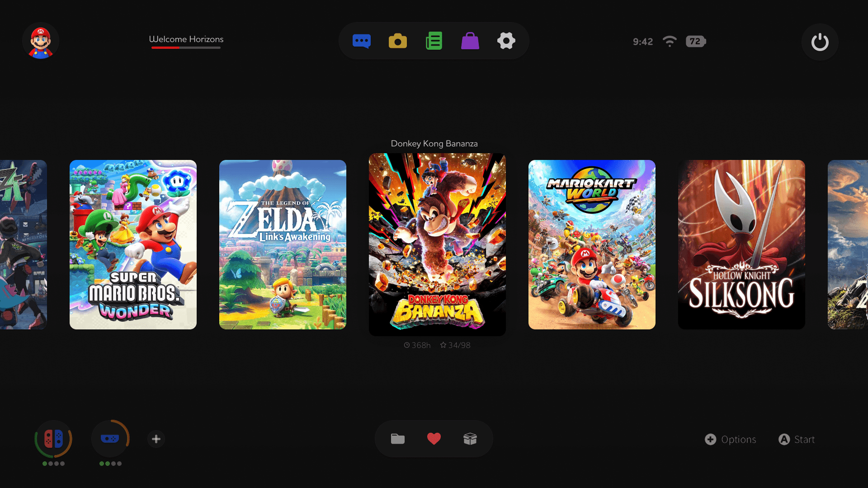
Task: Switch to the folder tab
Action: coord(398,439)
